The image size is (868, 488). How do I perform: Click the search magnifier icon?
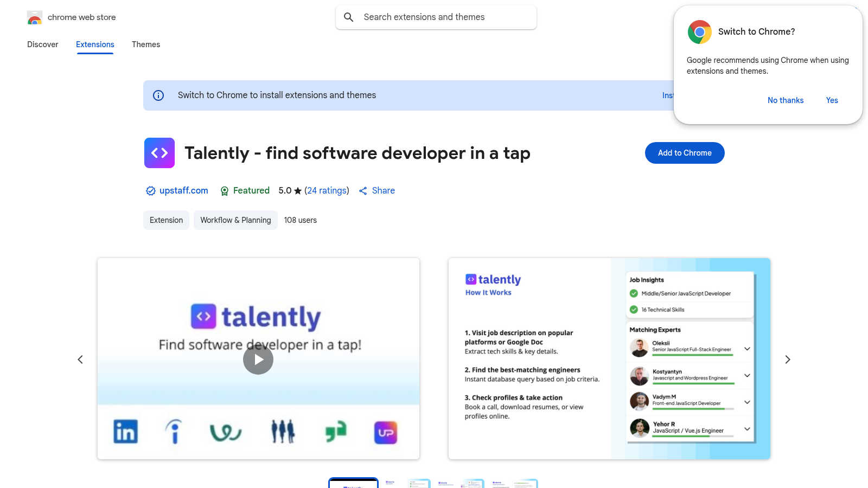tap(349, 17)
